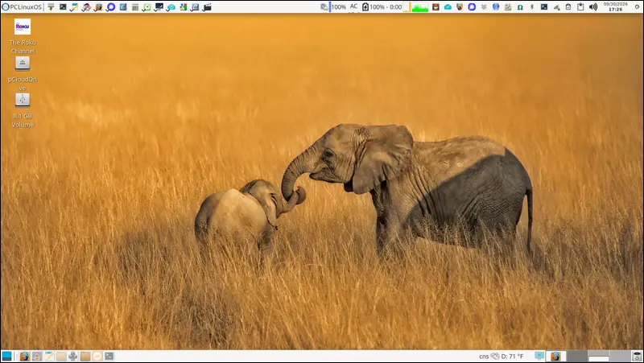Open the trash icon in the bottom panel
644x363 pixels.
click(x=637, y=356)
